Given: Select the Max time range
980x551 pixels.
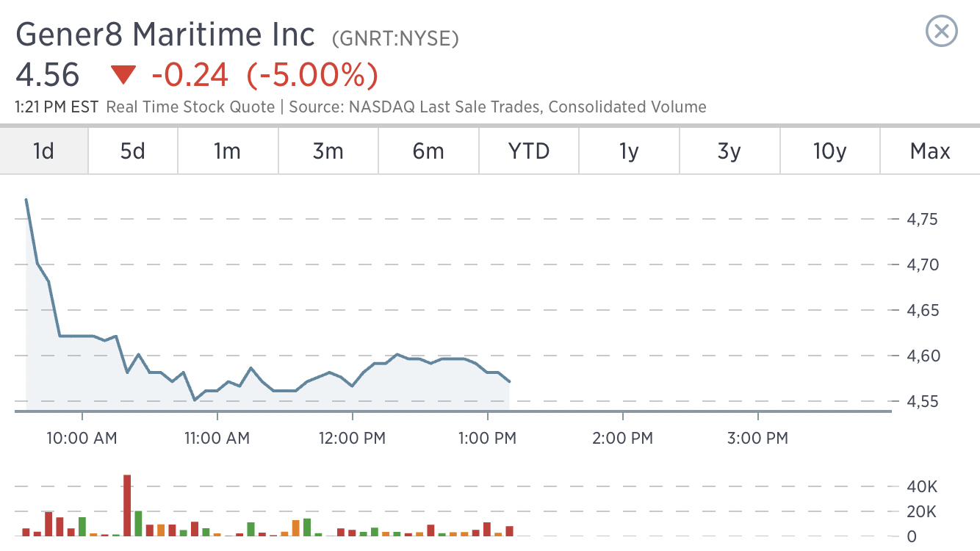Looking at the screenshot, I should pos(930,151).
